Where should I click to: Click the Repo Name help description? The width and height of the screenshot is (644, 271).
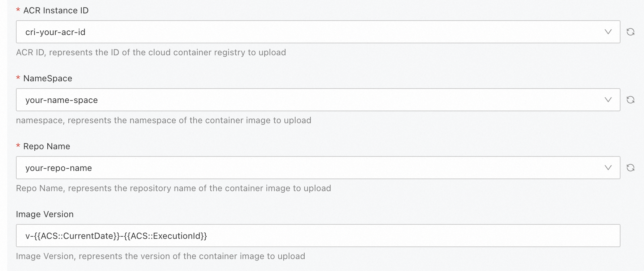(173, 188)
